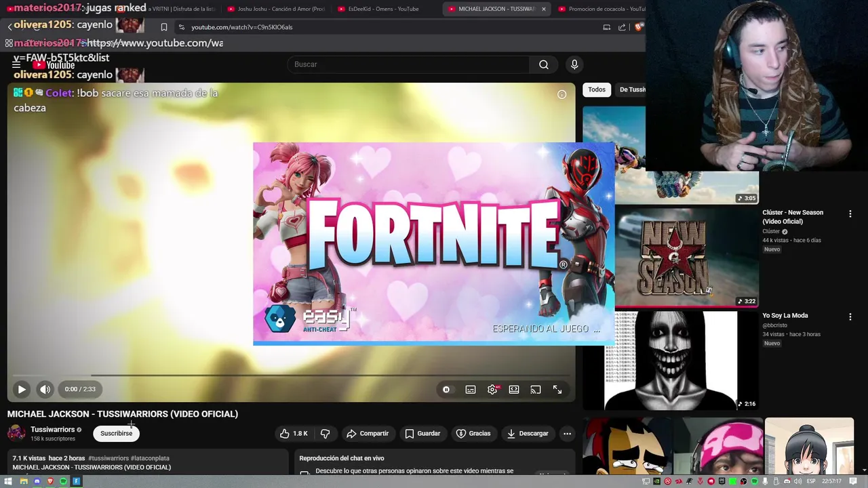The image size is (868, 488).
Task: Select the Todos filter chip
Action: [x=597, y=89]
